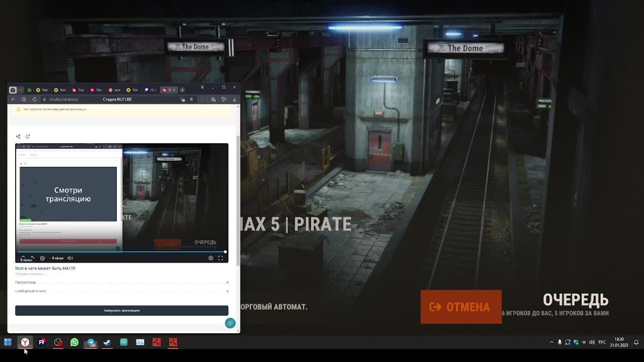Jump to live 'В эфире' indicator

[x=57, y=258]
